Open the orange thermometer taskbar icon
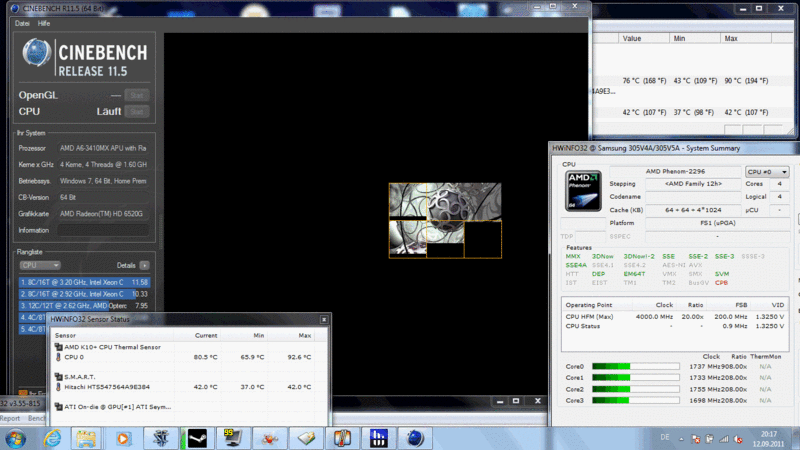Screen dimensions: 800x450 click(x=342, y=439)
